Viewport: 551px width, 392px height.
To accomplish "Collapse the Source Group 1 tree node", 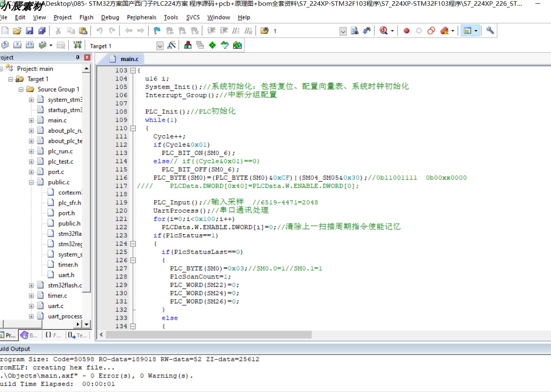I will tap(21, 90).
